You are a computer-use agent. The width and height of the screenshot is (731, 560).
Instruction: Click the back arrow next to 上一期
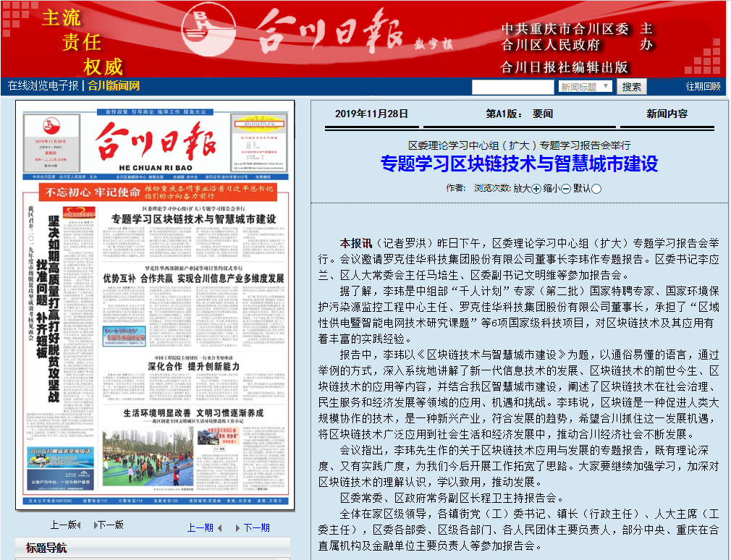coord(219,526)
